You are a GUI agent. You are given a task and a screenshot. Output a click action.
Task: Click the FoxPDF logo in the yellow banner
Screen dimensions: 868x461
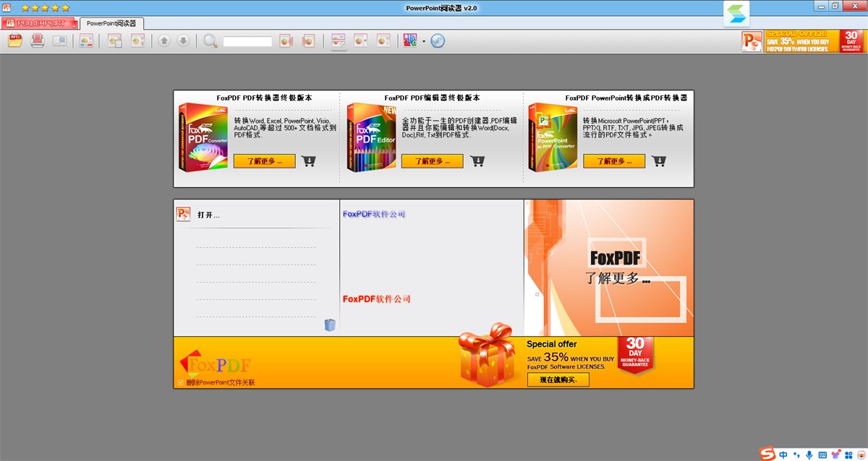[215, 362]
